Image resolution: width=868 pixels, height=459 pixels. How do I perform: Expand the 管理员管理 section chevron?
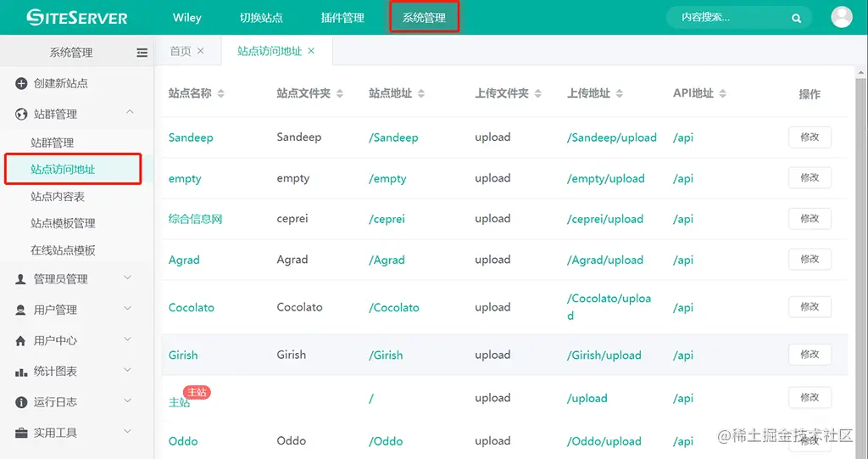(128, 277)
